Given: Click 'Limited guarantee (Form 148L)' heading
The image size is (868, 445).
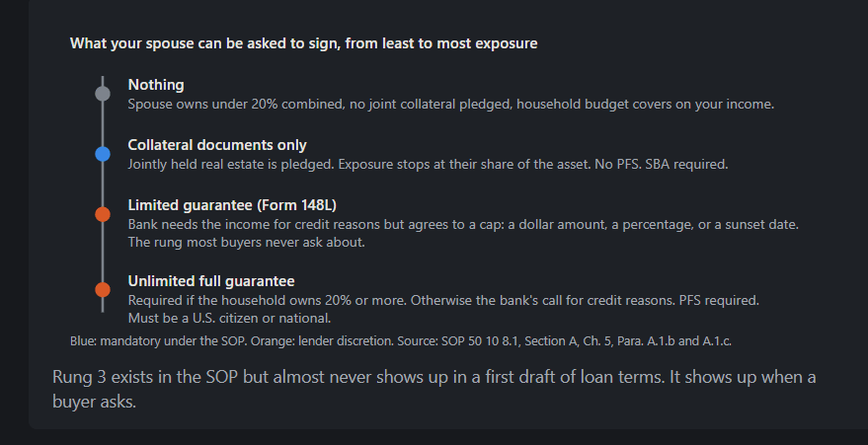Looking at the screenshot, I should pyautogui.click(x=232, y=205).
